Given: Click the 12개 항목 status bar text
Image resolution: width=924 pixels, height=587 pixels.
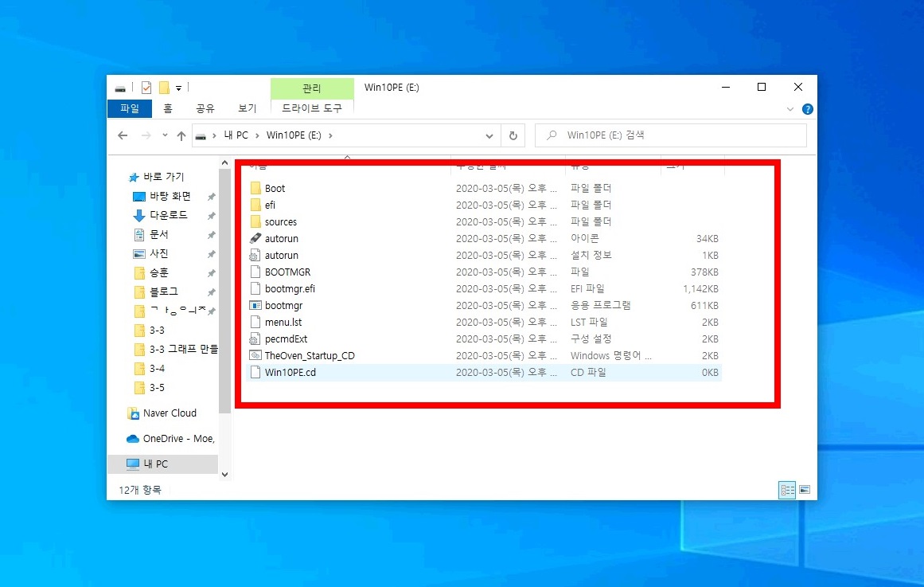Looking at the screenshot, I should tap(139, 491).
